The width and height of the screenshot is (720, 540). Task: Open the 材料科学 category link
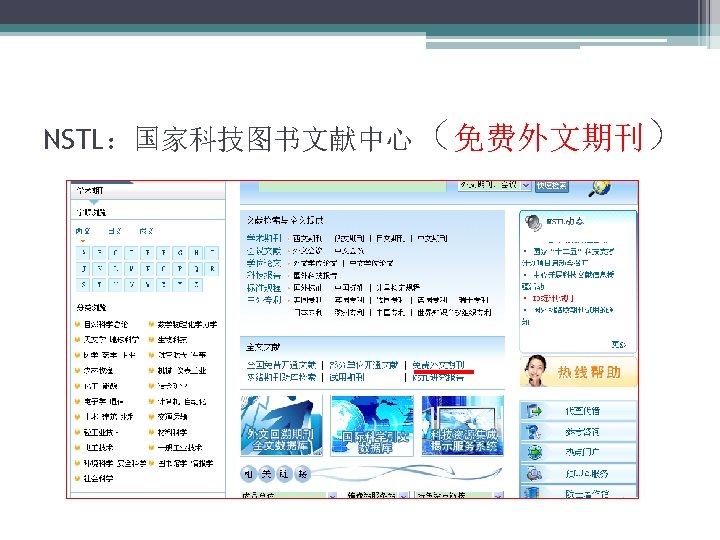coord(172,432)
